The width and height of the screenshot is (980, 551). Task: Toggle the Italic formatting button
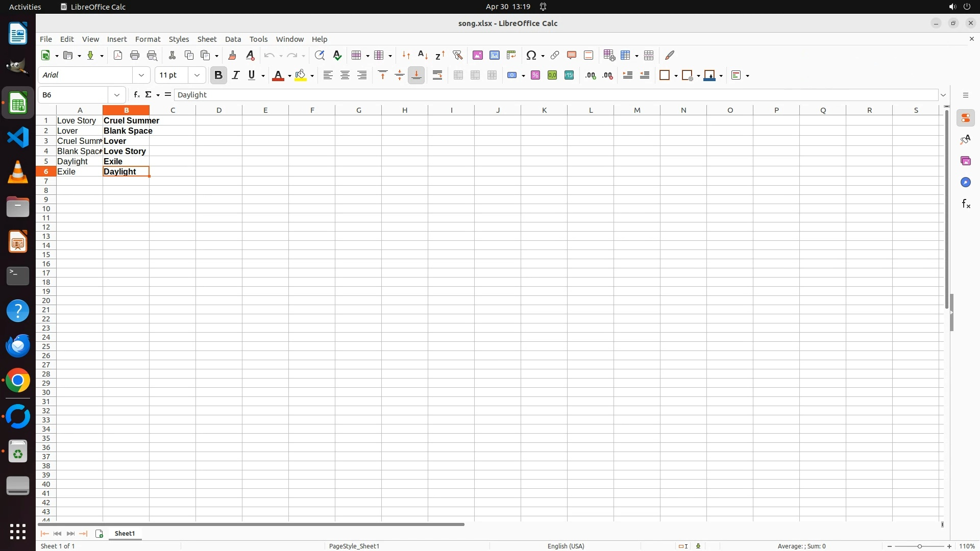[235, 76]
